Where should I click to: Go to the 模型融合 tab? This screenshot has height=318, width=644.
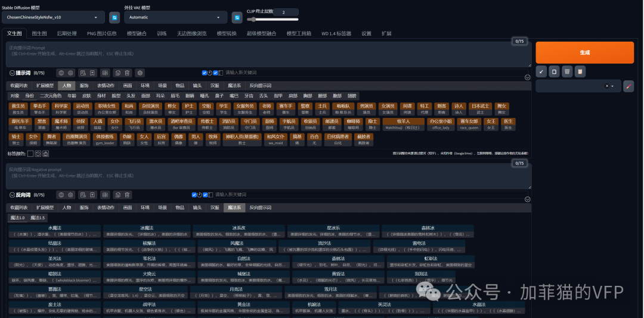point(137,34)
